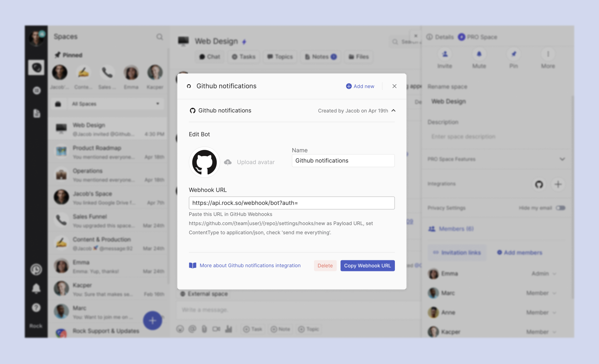Collapse the Github notifications bot entry
The width and height of the screenshot is (599, 364).
pyautogui.click(x=393, y=111)
